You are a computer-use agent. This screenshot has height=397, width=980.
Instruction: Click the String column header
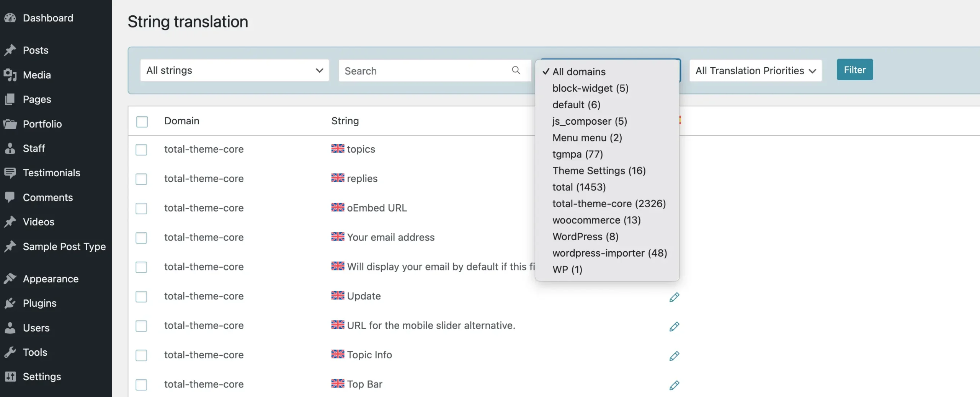pyautogui.click(x=345, y=121)
